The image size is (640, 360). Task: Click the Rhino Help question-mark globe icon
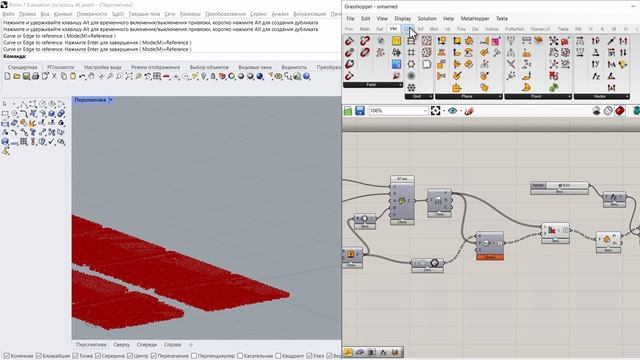click(307, 76)
